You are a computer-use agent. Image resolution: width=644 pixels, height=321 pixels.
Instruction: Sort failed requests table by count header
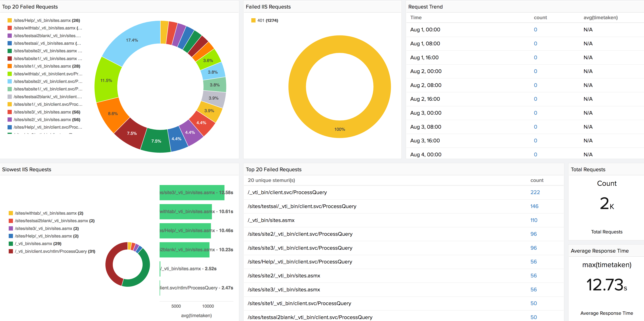[536, 180]
